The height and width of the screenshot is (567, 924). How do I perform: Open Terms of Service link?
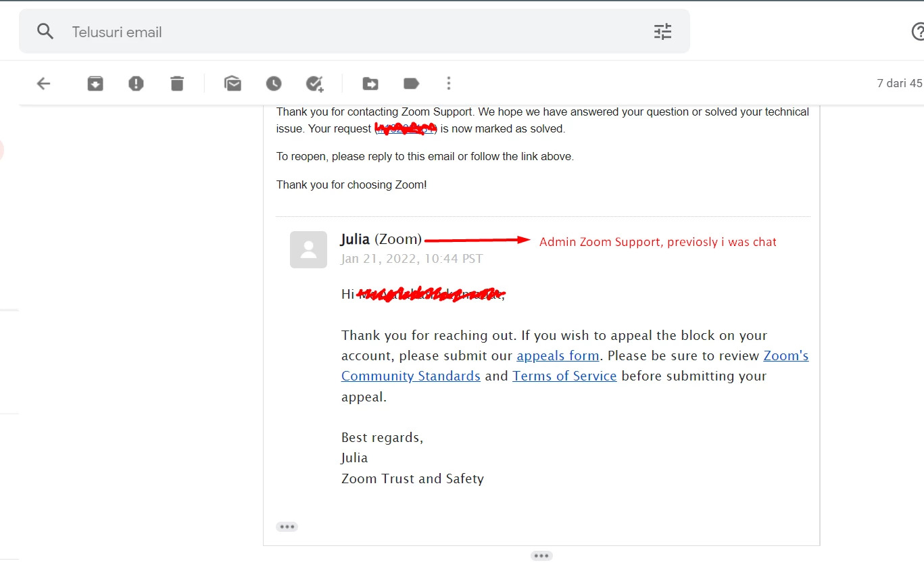coord(564,376)
